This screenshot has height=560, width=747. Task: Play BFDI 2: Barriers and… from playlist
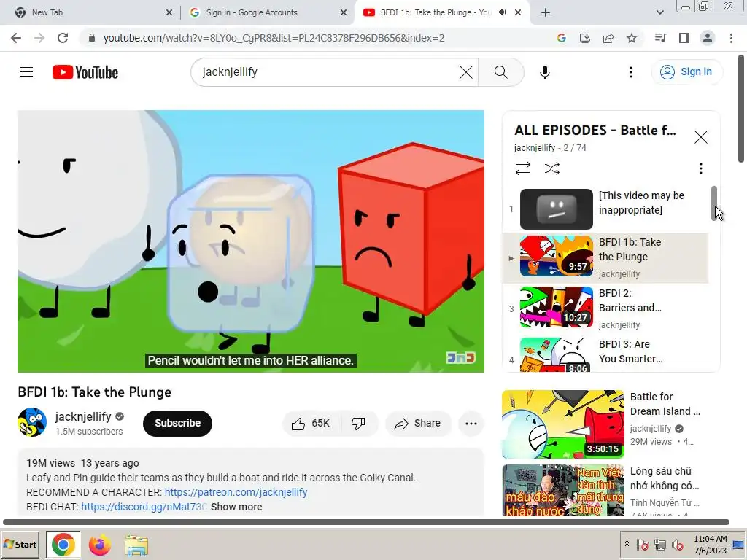click(x=605, y=308)
